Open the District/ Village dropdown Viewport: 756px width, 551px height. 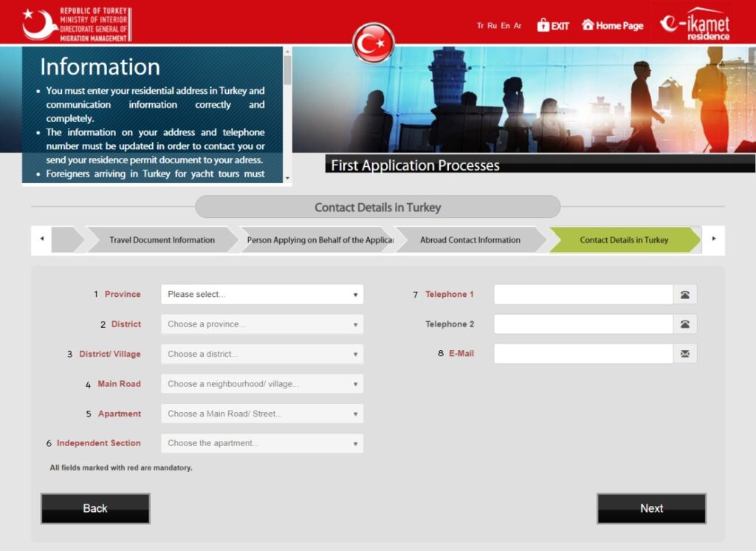pos(262,354)
